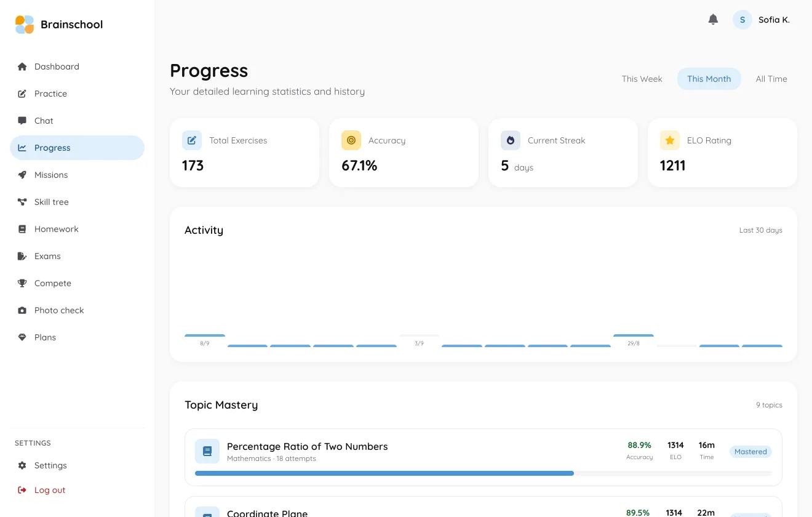
Task: Click "Percentage Ratio of Two Numbers" title
Action: pyautogui.click(x=308, y=446)
